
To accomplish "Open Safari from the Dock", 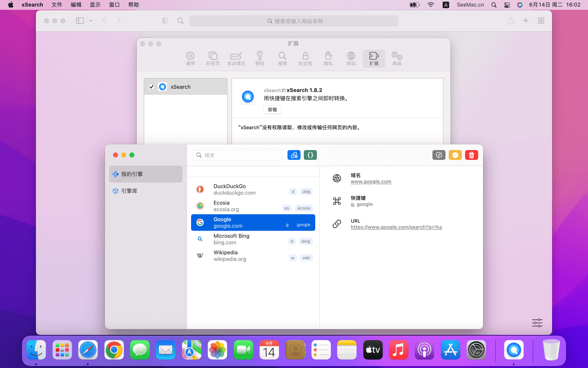I will click(x=88, y=350).
